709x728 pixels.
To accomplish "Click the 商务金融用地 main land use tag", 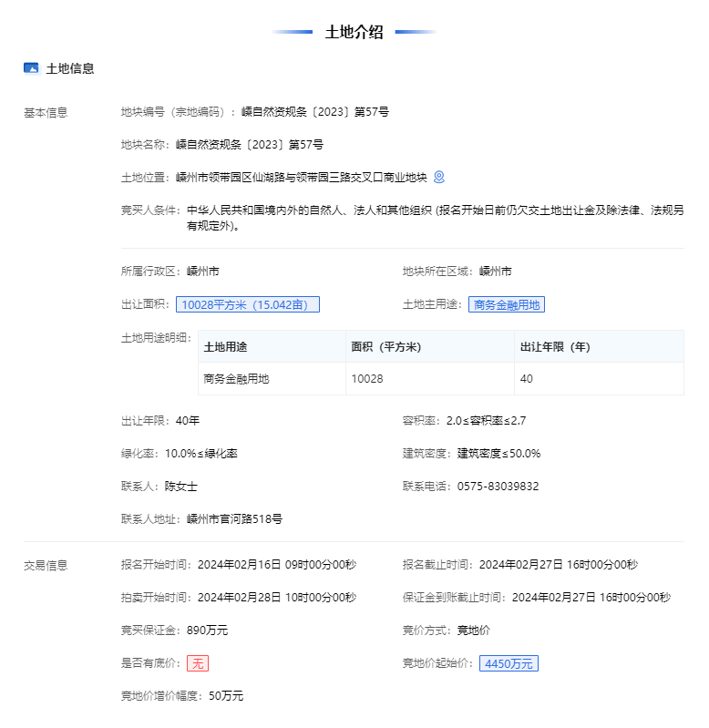I will pyautogui.click(x=507, y=305).
